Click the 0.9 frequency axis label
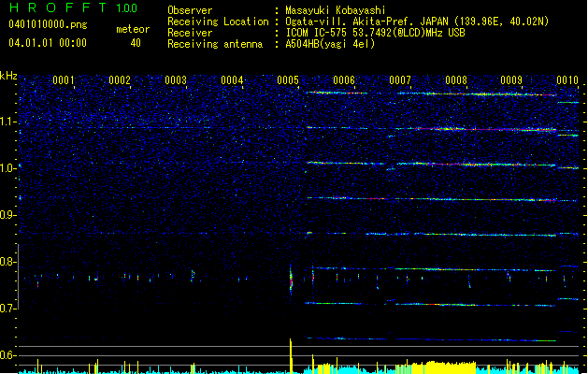 click(x=8, y=215)
